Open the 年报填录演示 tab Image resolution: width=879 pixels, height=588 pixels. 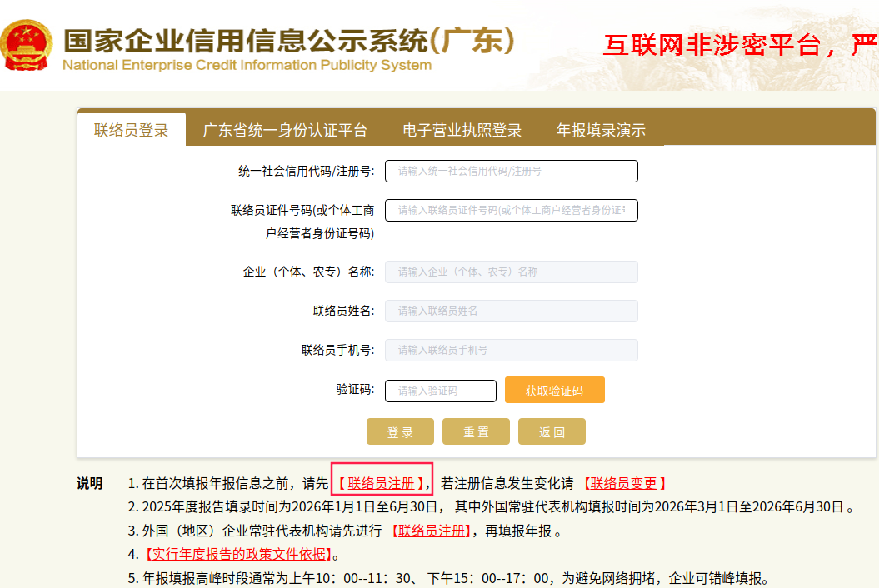(601, 130)
